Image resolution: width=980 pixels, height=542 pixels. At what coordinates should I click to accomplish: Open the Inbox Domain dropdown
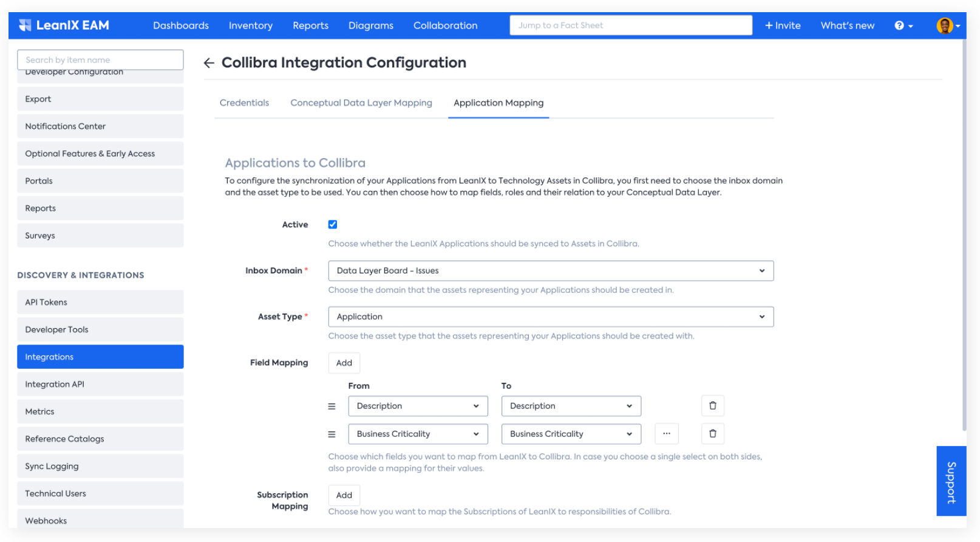551,271
